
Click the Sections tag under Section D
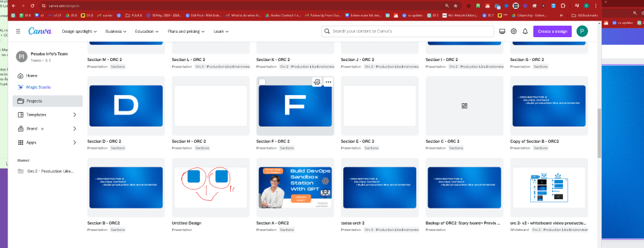(x=118, y=148)
